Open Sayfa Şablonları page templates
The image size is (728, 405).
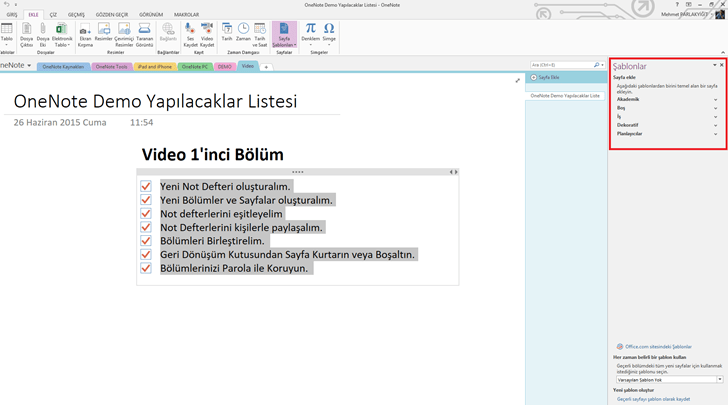[284, 34]
